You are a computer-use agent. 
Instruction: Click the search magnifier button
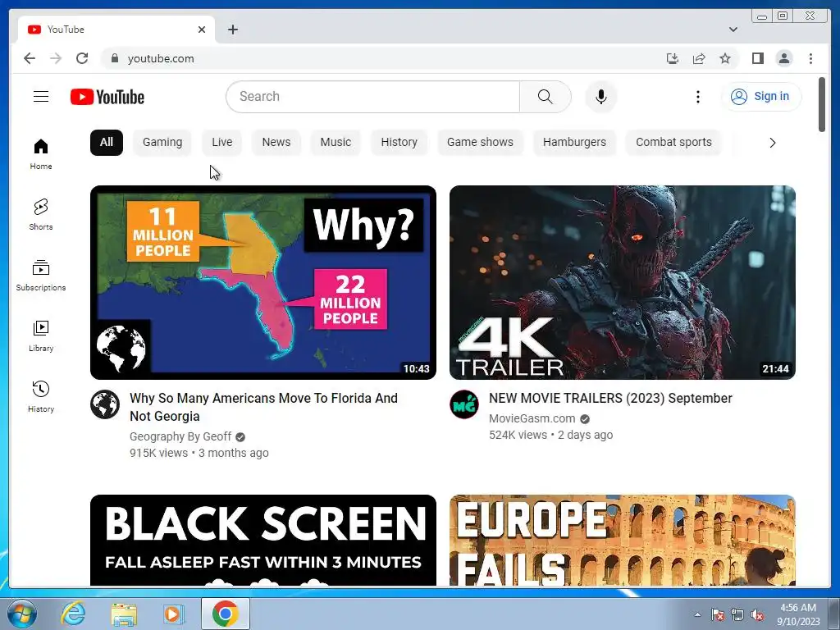click(545, 97)
